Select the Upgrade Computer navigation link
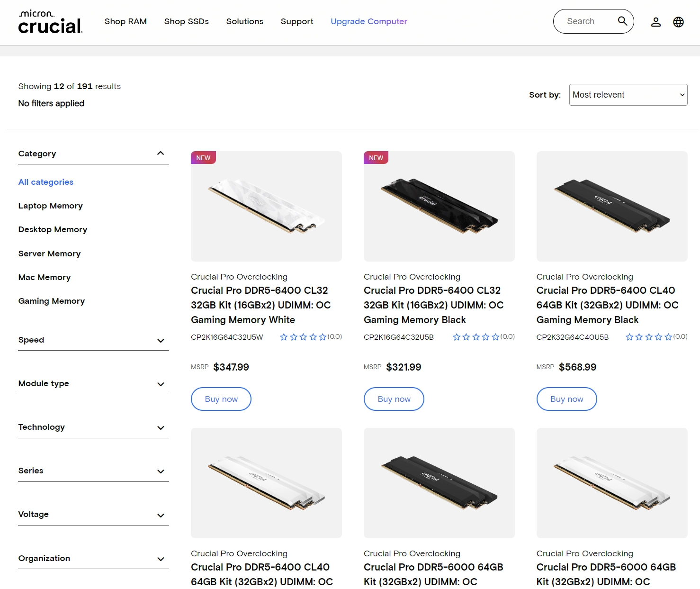 368,21
